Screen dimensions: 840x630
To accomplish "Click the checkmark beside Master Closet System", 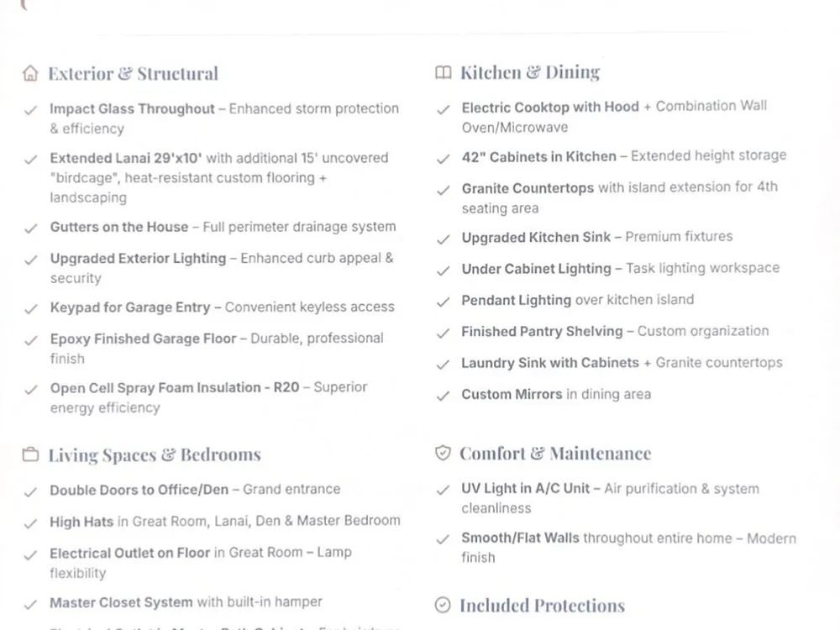I will (x=30, y=605).
